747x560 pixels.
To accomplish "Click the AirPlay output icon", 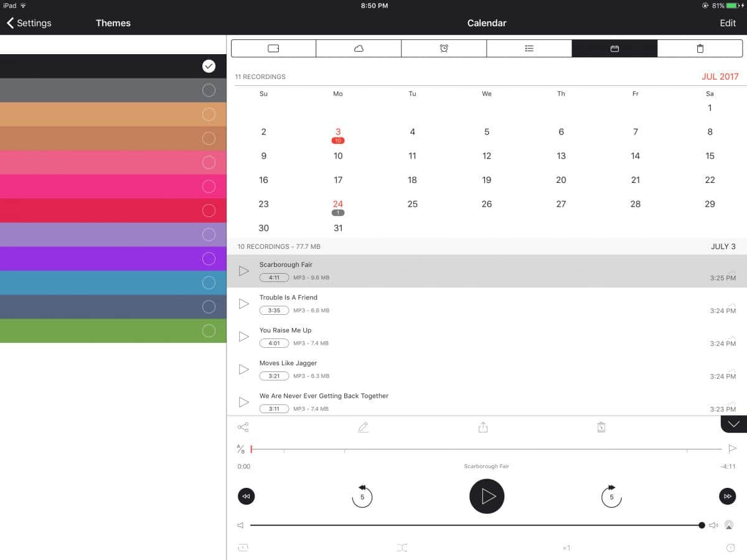I will [730, 525].
